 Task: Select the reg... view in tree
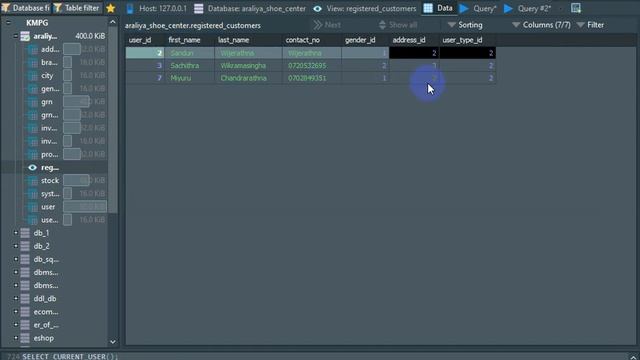pyautogui.click(x=50, y=167)
